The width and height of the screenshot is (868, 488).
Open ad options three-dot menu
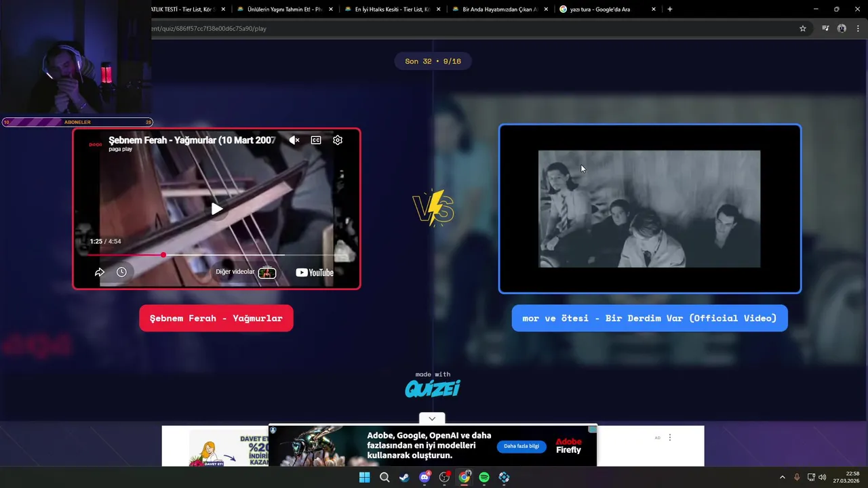tap(670, 438)
